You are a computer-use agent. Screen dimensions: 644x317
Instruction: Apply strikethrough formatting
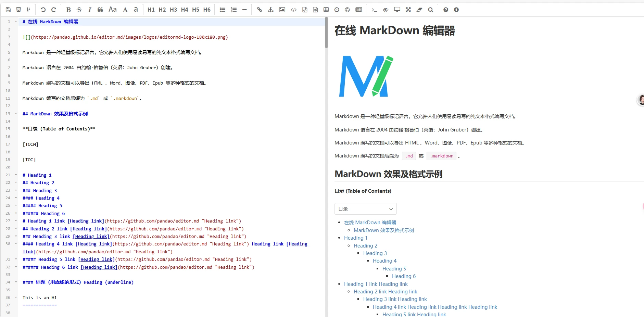point(79,10)
